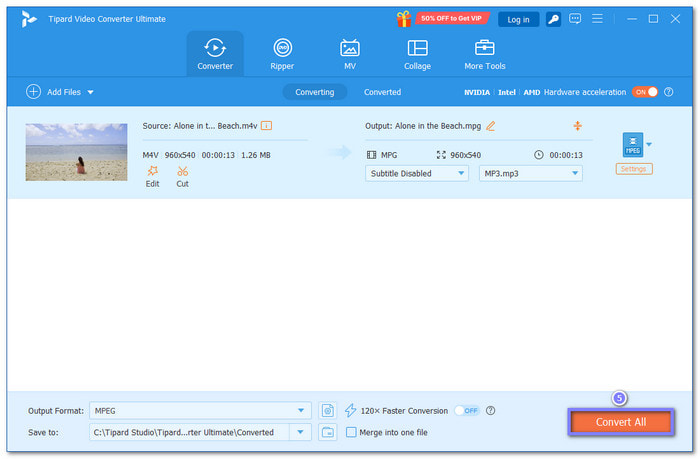The width and height of the screenshot is (700, 459).
Task: Enable 120× Faster Conversion toggle
Action: point(466,410)
